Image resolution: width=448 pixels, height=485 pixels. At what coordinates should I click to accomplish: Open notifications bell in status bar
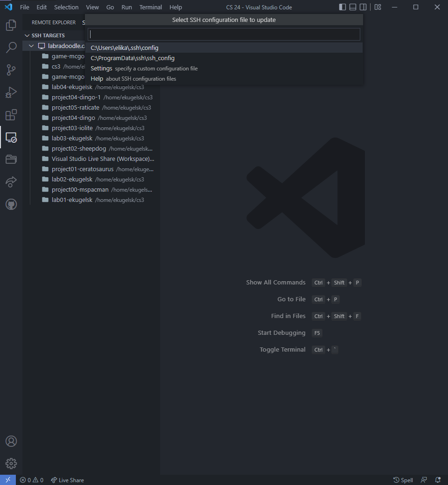tap(438, 480)
